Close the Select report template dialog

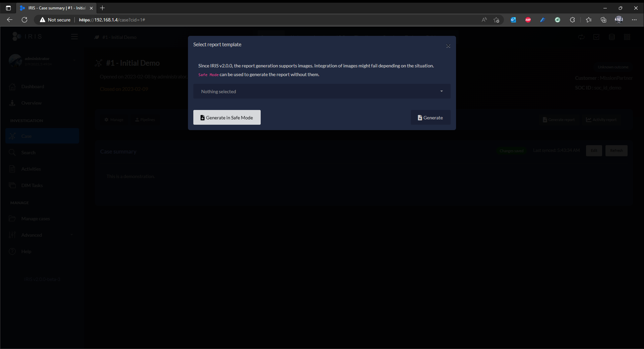448,46
